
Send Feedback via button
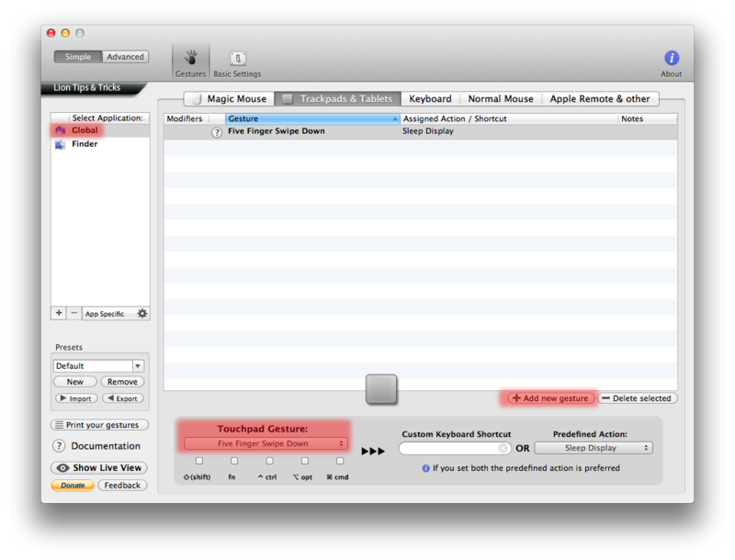(122, 486)
